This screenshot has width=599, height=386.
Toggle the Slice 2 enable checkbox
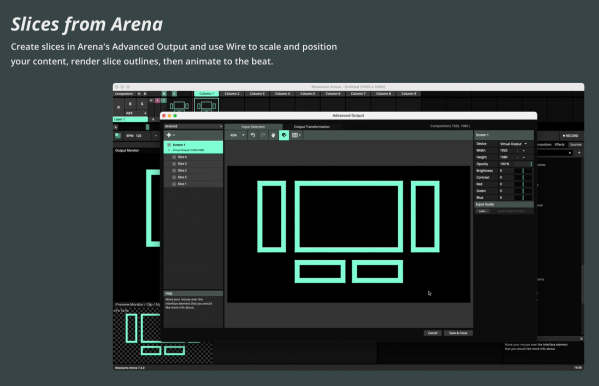(x=174, y=170)
